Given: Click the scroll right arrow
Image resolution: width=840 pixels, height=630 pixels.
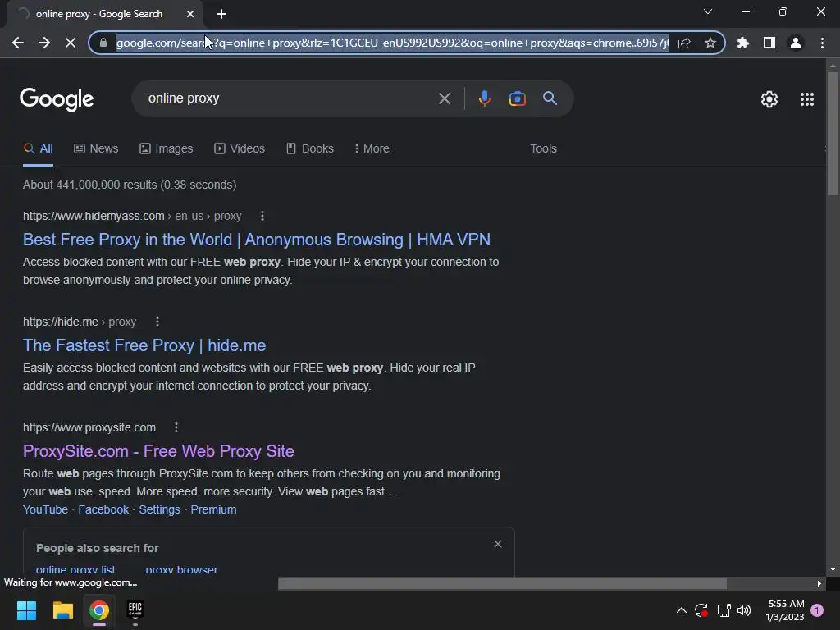Looking at the screenshot, I should (x=819, y=583).
